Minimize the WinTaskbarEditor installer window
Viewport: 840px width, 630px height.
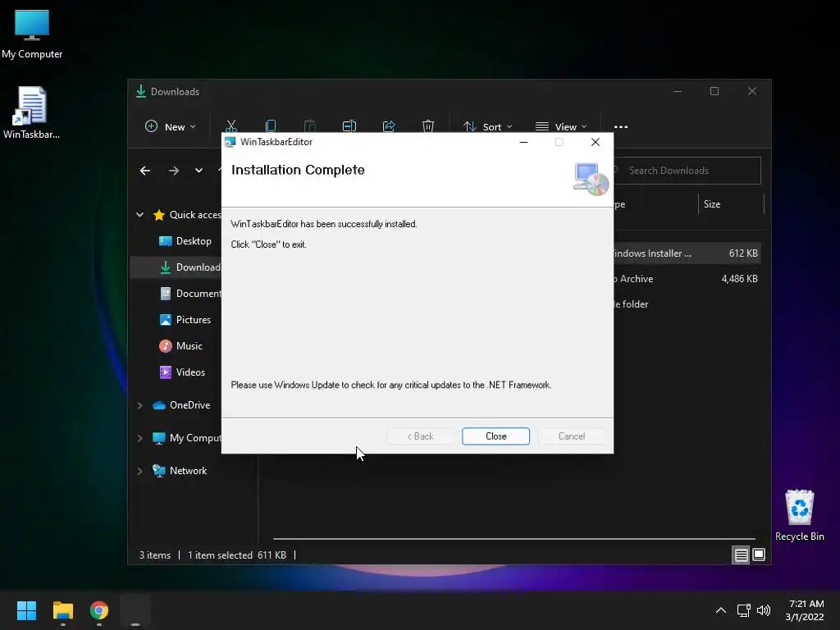tap(524, 142)
